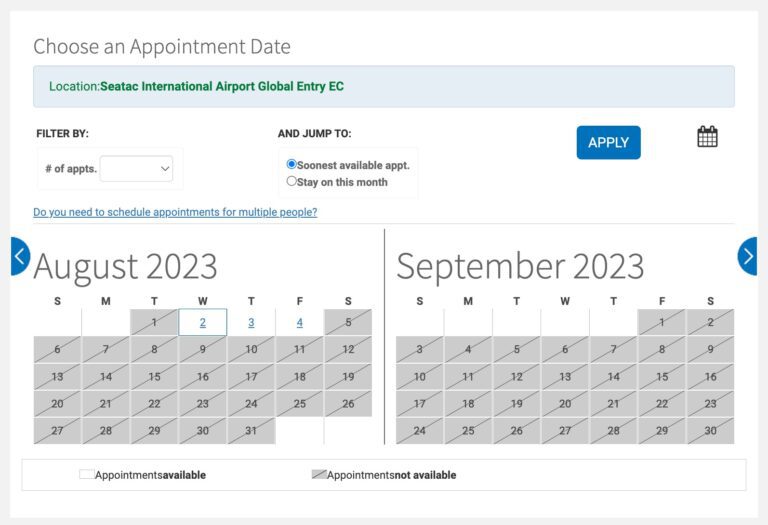Select Soonest available appt. radio button
This screenshot has height=525, width=768.
pyautogui.click(x=291, y=164)
